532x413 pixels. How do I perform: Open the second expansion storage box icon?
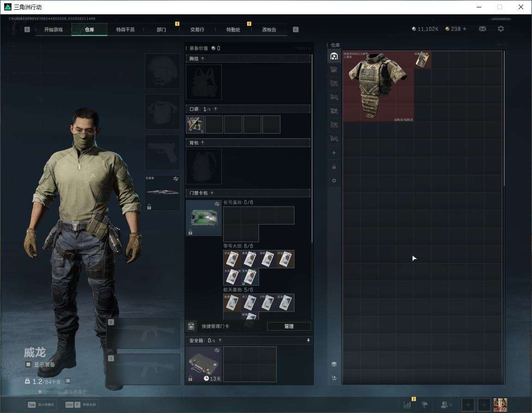(x=334, y=83)
